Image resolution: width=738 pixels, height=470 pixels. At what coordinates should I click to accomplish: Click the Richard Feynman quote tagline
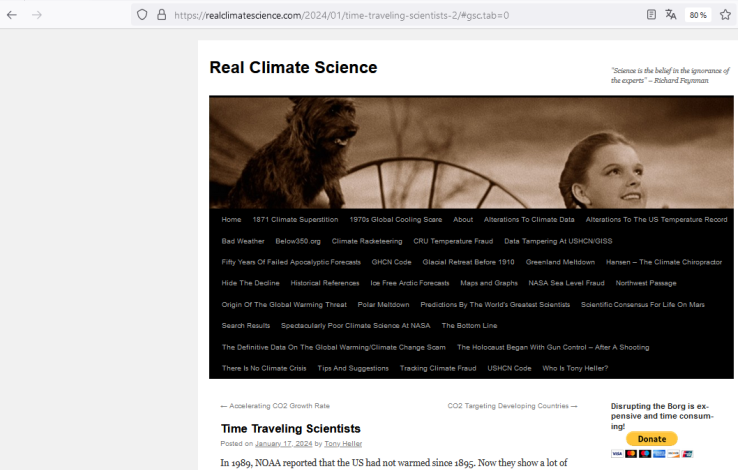click(x=670, y=75)
